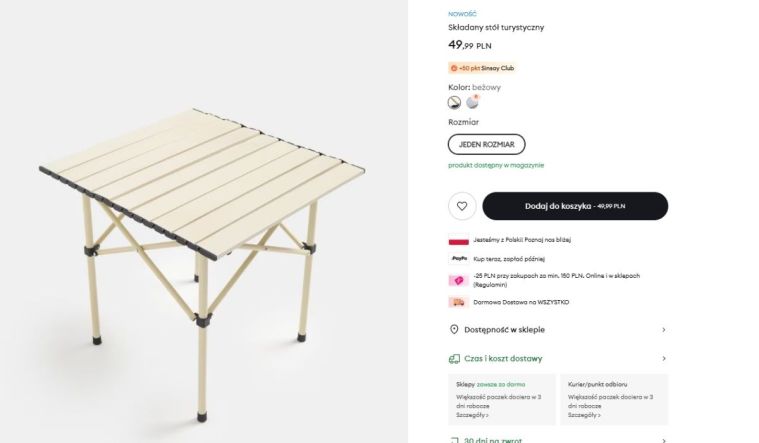The width and height of the screenshot is (759, 443).
Task: Add product to wishlist with heart icon
Action: 462,206
